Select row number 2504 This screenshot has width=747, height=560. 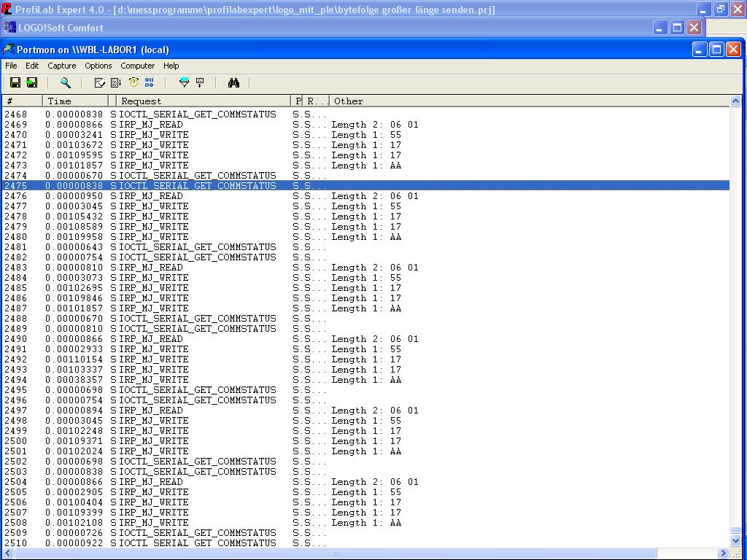[x=16, y=482]
